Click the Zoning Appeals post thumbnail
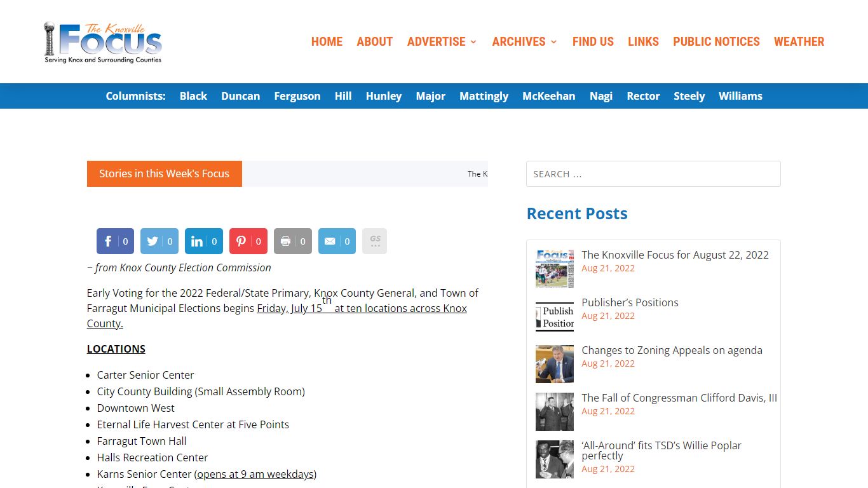The width and height of the screenshot is (868, 488). click(555, 364)
